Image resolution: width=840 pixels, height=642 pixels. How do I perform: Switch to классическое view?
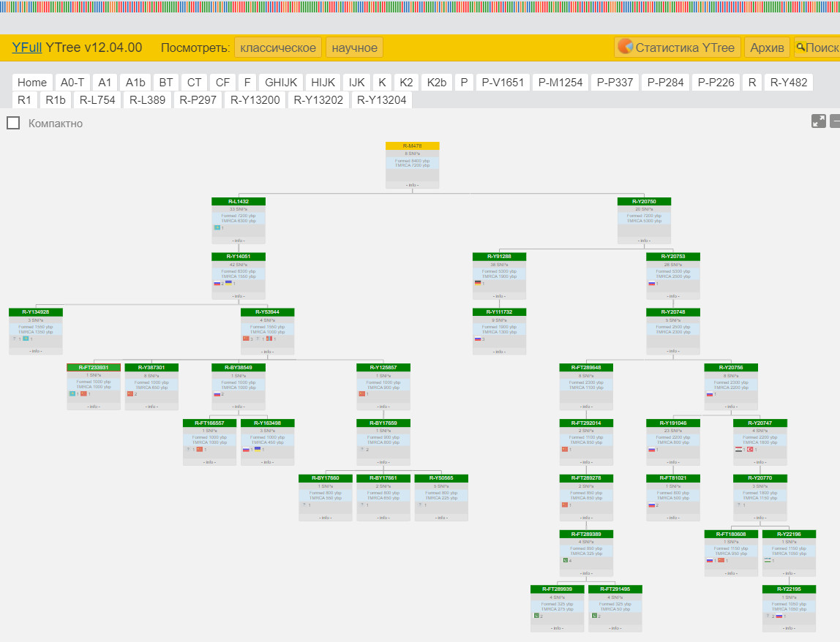pos(278,48)
